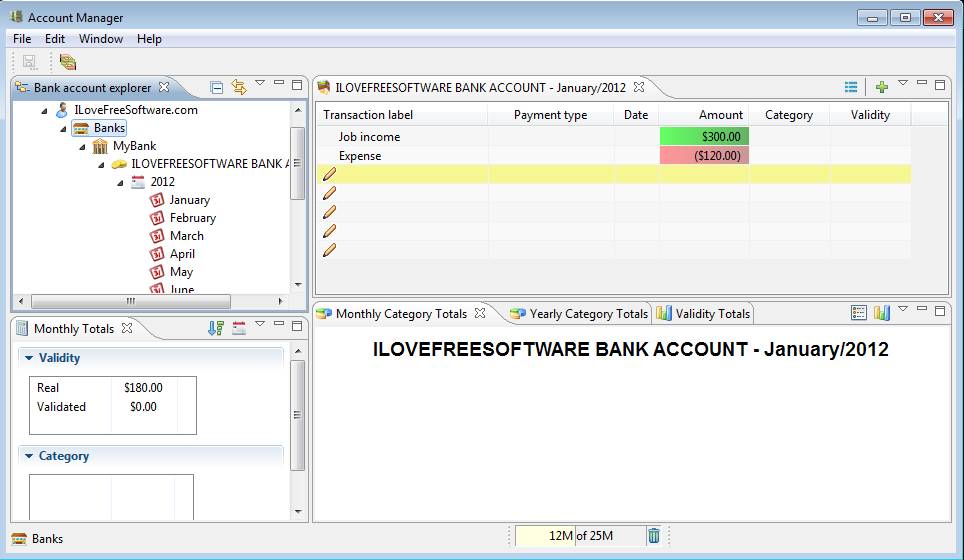Screen dimensions: 964x560
Task: Click the explorer horizontal scrollbar thumb
Action: (131, 301)
